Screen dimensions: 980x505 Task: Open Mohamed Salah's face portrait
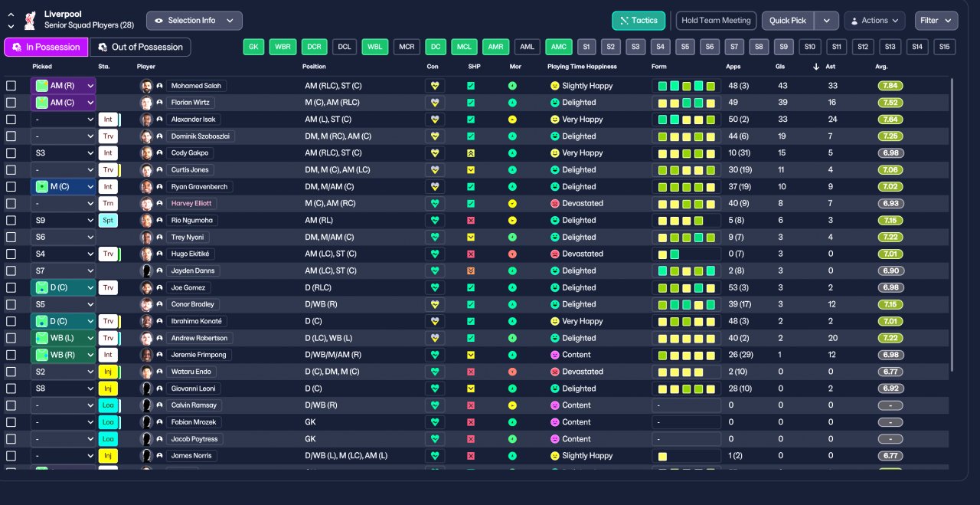pos(146,86)
